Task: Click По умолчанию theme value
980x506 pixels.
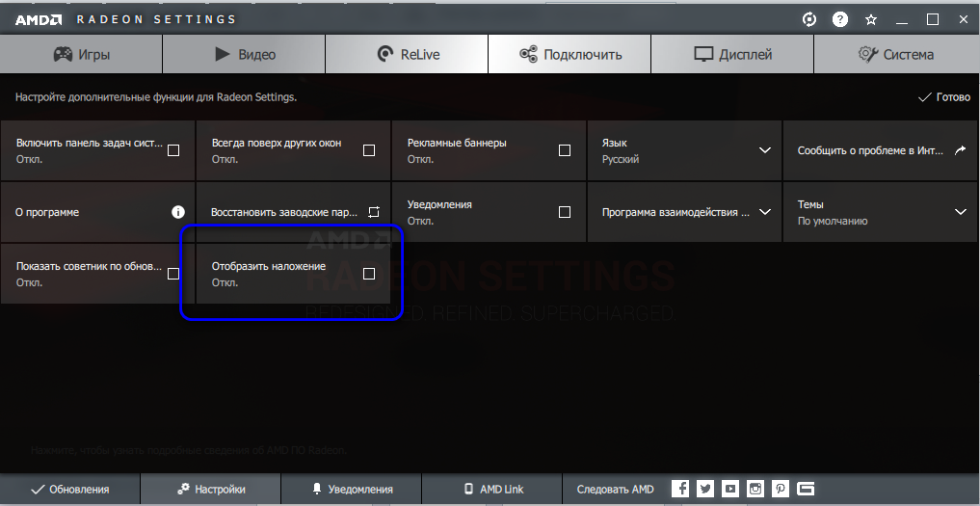Action: pos(833,222)
